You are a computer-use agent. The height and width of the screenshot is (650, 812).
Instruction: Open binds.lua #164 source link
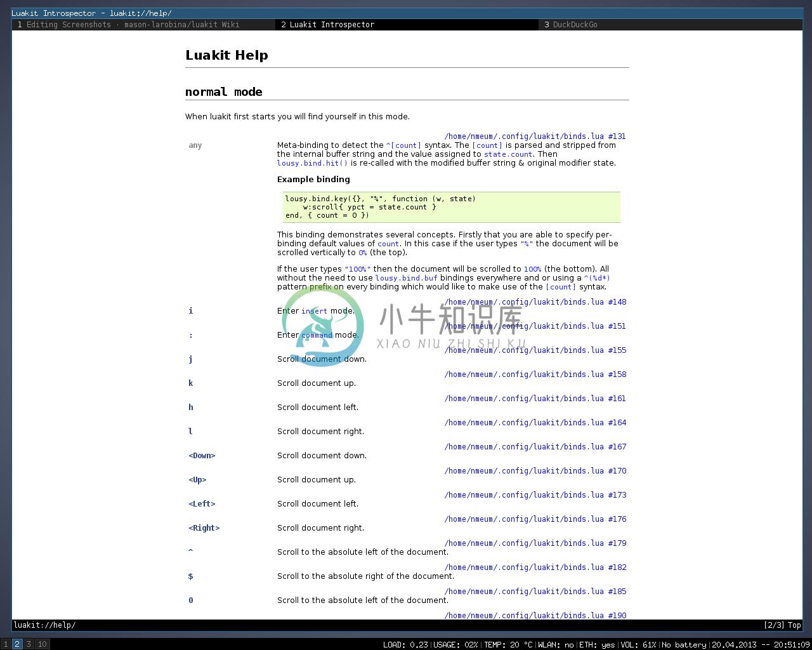535,423
